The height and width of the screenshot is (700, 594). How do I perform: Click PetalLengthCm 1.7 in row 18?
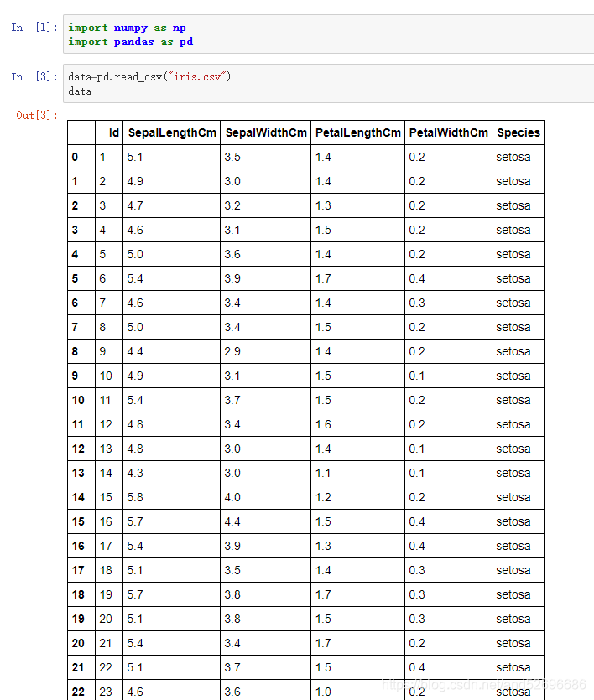click(323, 594)
